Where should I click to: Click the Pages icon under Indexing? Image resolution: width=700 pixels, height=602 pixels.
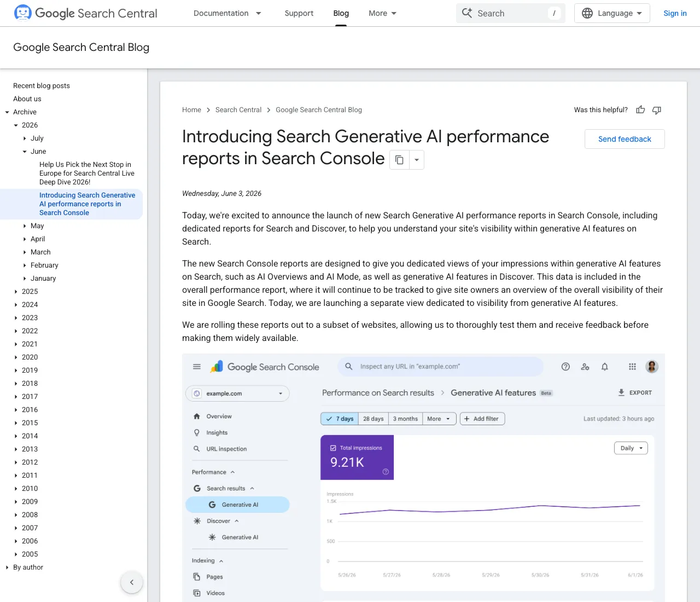click(x=197, y=577)
